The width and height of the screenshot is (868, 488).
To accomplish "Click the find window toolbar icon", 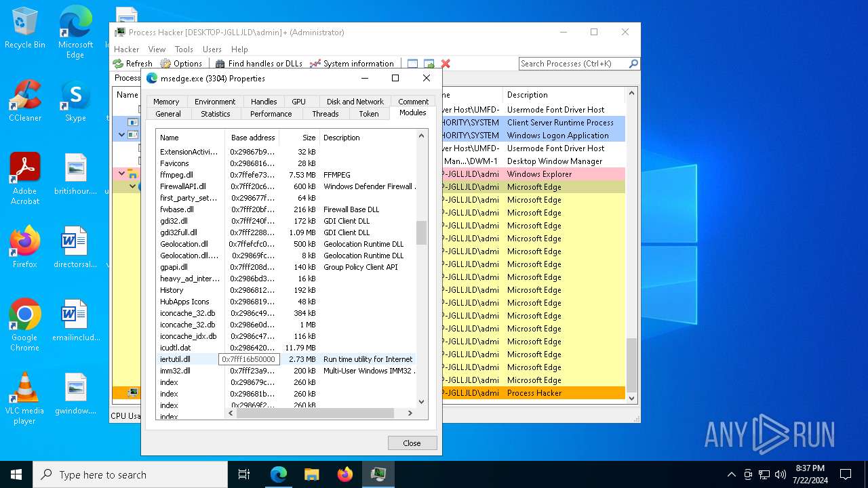I will point(412,64).
